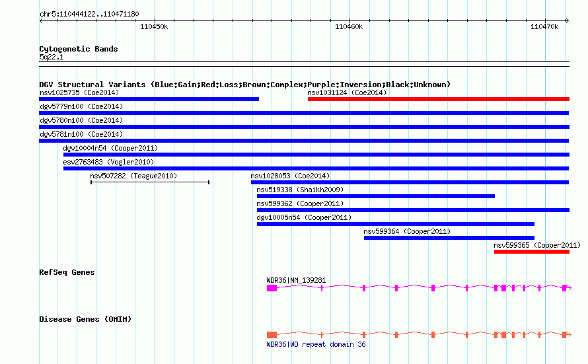Select the nsv519338 (Shaikh2009) label
The height and width of the screenshot is (364, 588).
tap(300, 190)
